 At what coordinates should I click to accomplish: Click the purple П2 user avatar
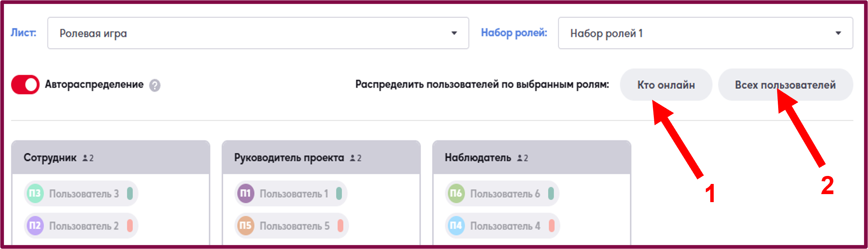point(35,225)
